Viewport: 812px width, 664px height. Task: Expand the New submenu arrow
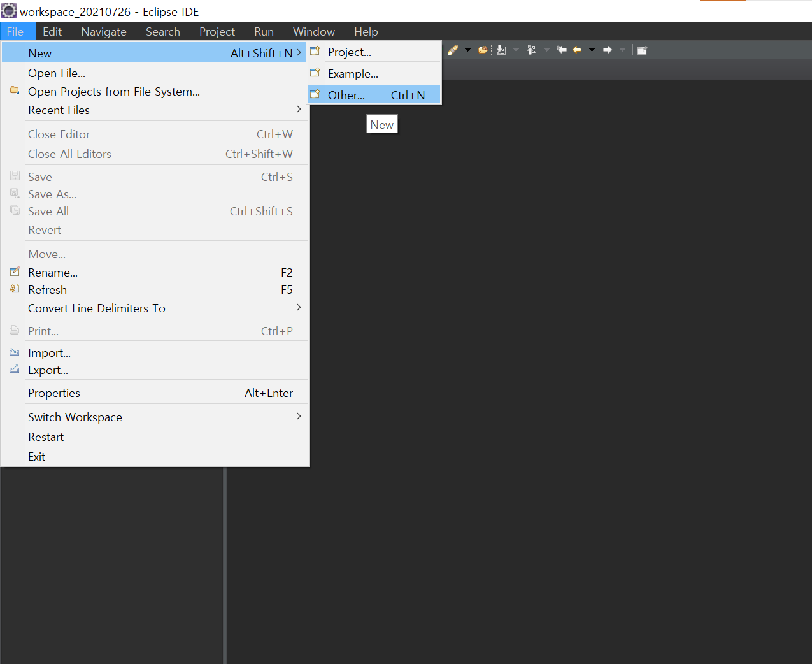[299, 53]
